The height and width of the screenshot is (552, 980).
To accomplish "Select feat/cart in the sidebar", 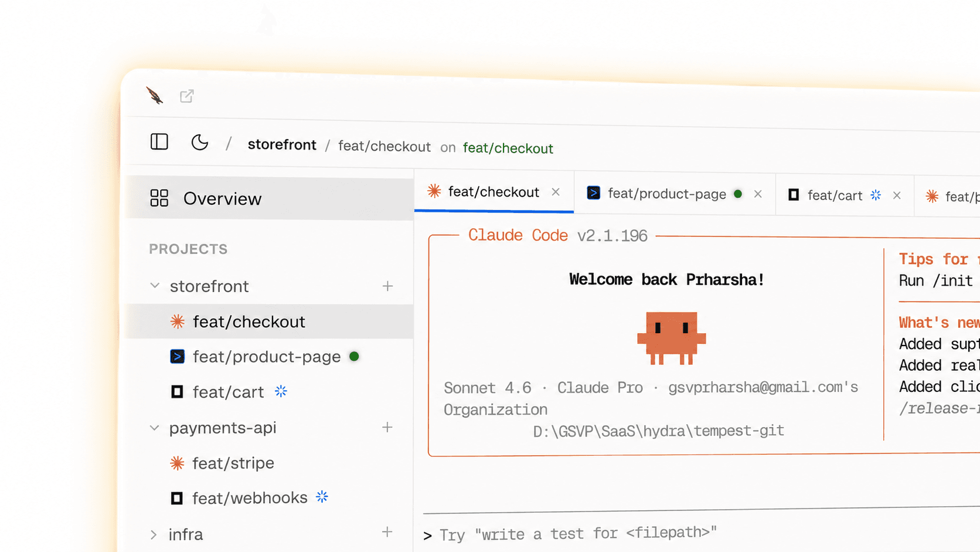I will pos(229,392).
